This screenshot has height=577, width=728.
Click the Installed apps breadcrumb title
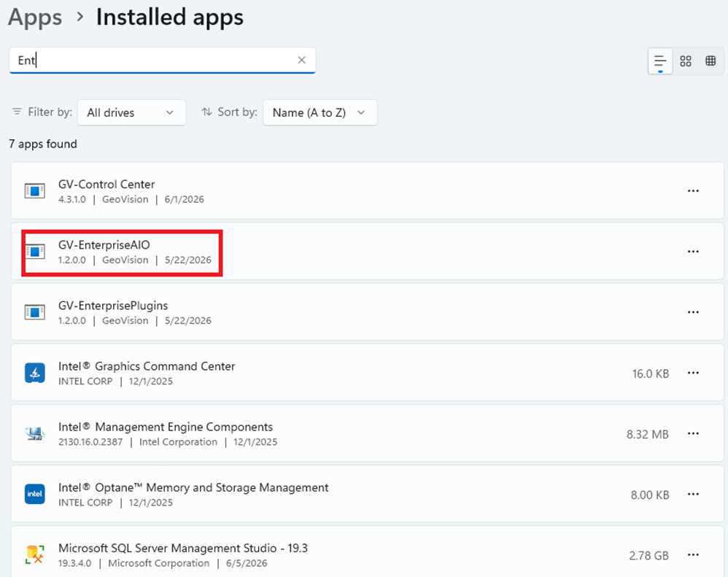[169, 18]
